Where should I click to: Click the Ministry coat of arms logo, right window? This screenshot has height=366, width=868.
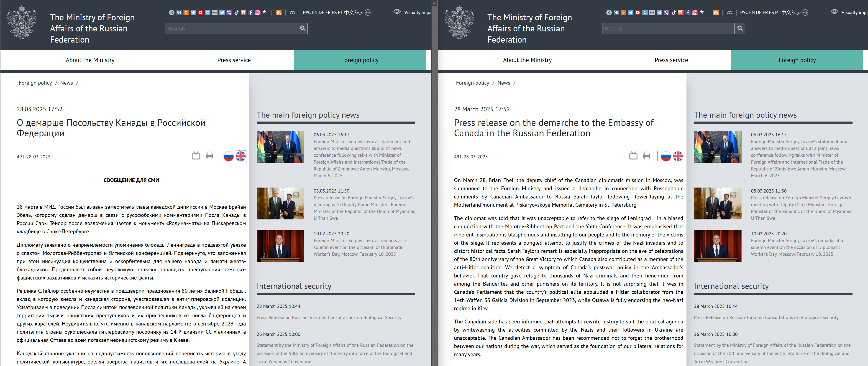click(459, 22)
